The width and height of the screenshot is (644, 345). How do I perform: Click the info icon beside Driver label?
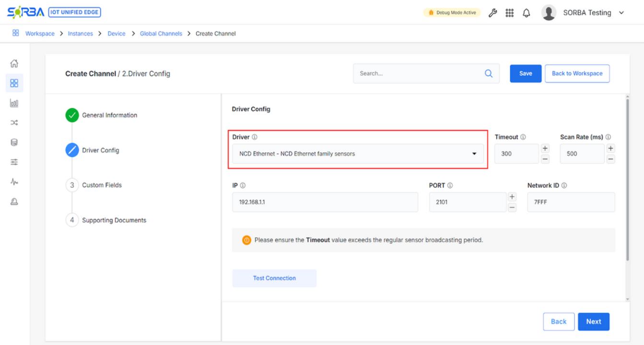(255, 137)
